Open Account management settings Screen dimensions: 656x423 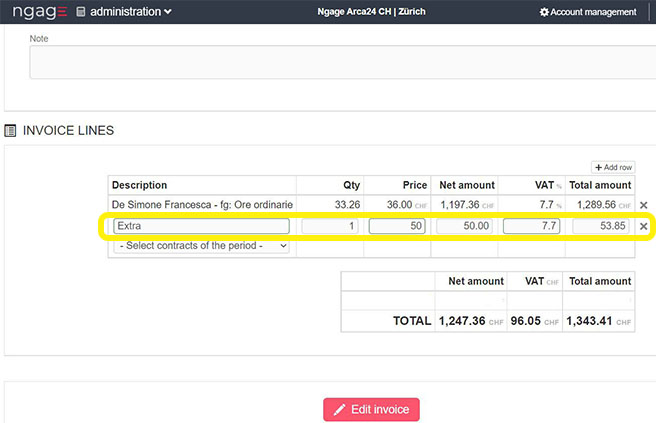pos(593,12)
